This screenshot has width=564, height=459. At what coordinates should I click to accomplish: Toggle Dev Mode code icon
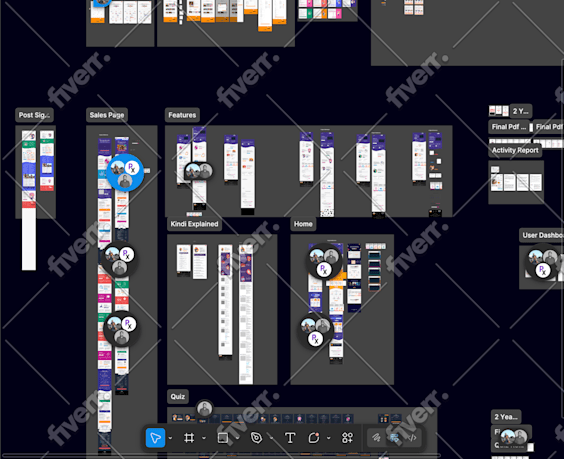click(x=412, y=438)
